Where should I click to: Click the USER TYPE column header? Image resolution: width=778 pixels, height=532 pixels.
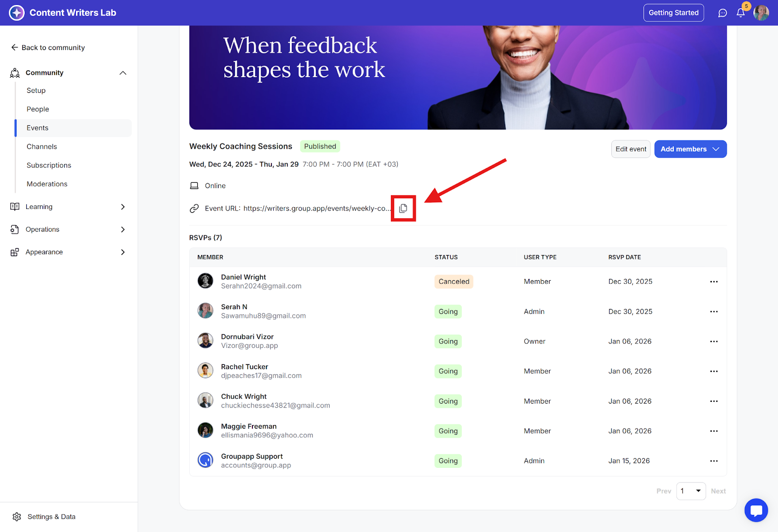(540, 257)
